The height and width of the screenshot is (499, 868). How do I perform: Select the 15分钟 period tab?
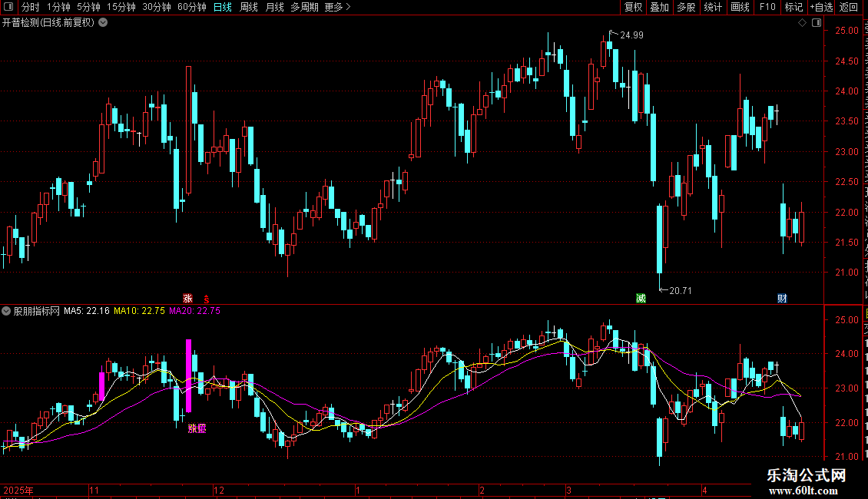[x=121, y=7]
